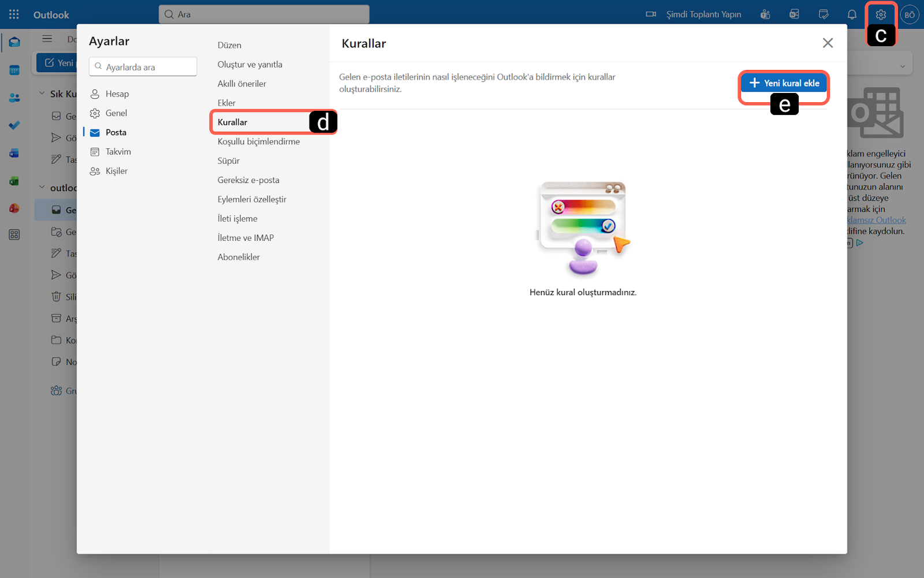
Task: Click the app launcher grid icon
Action: [14, 14]
